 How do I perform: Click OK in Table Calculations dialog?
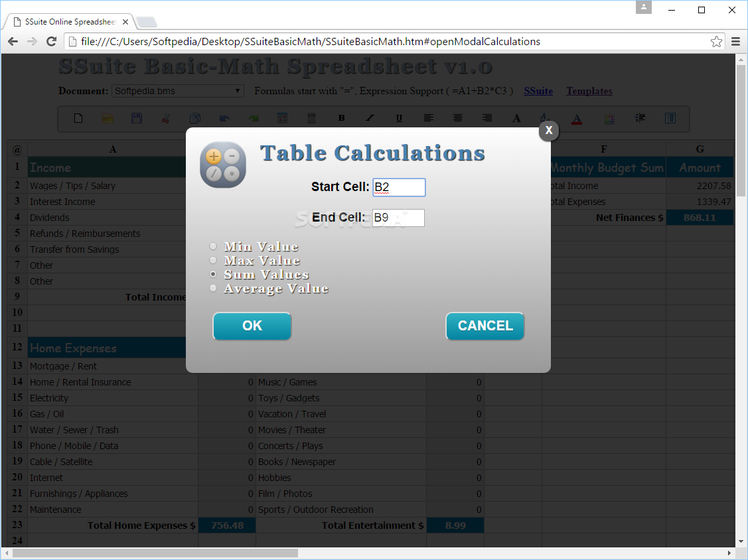pos(252,326)
